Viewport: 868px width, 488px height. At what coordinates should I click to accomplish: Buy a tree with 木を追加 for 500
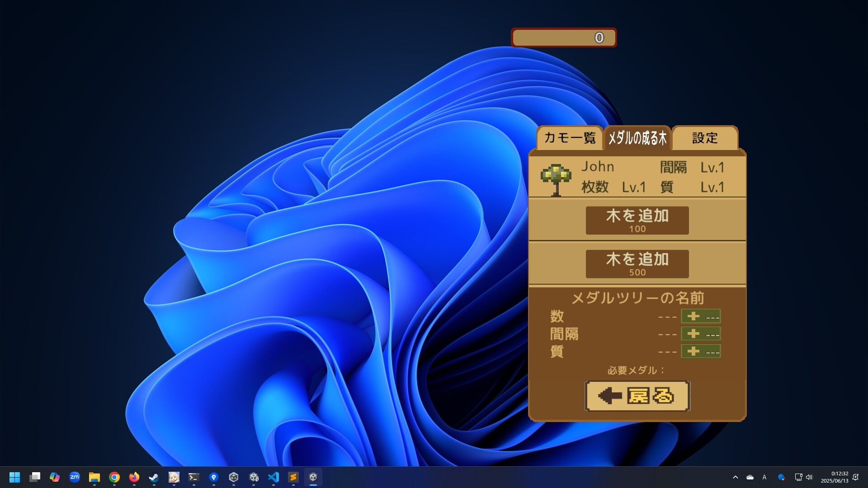pos(637,263)
